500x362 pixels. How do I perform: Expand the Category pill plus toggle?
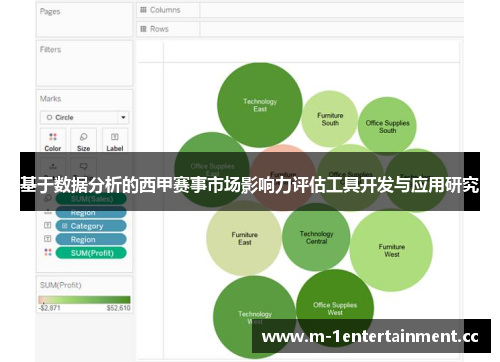tap(65, 226)
